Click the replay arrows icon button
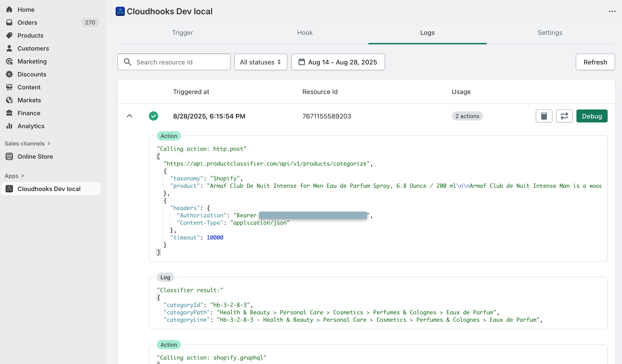622x364 pixels. point(564,116)
